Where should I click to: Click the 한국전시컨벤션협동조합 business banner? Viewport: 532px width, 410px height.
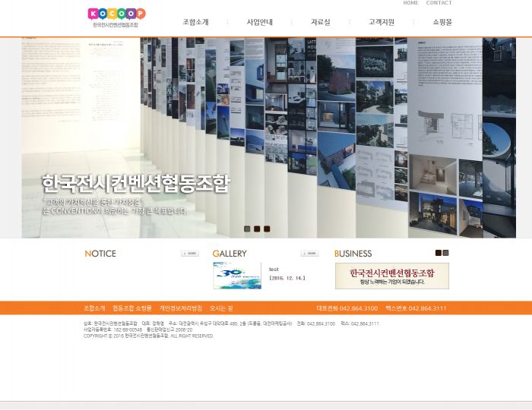coord(391,276)
